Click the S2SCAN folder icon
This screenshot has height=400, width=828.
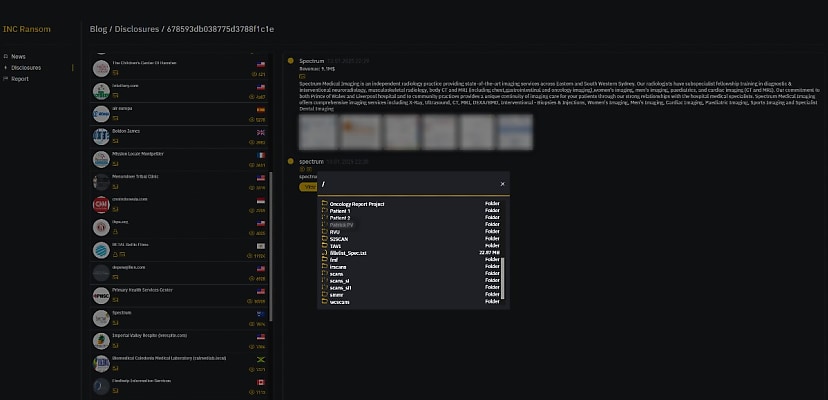[x=325, y=239]
